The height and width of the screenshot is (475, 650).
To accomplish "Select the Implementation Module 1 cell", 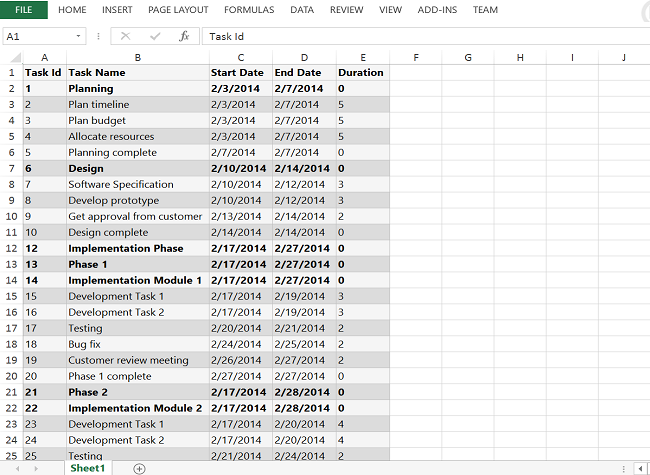I will coord(138,280).
